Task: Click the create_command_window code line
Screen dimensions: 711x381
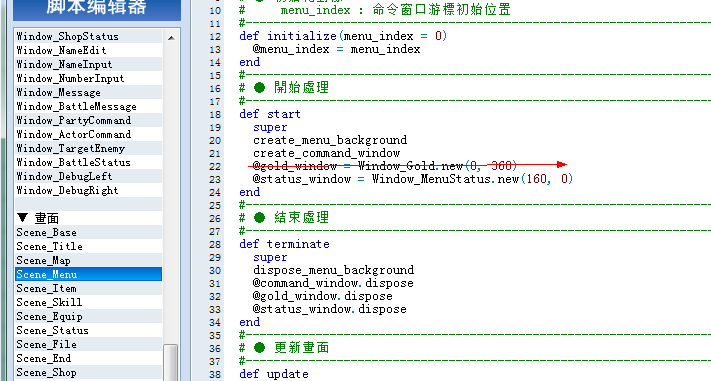Action: click(x=326, y=153)
